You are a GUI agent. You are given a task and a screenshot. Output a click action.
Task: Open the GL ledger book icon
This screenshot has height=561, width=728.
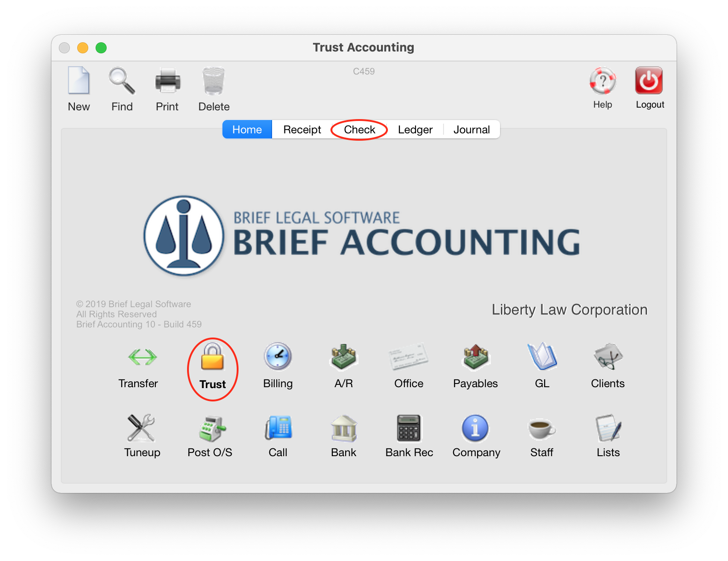(x=542, y=356)
